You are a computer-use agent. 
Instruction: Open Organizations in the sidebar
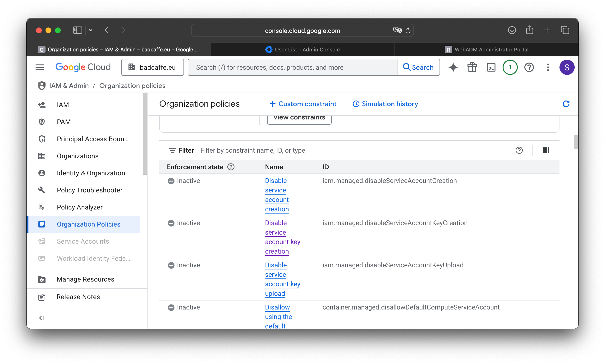click(83, 156)
